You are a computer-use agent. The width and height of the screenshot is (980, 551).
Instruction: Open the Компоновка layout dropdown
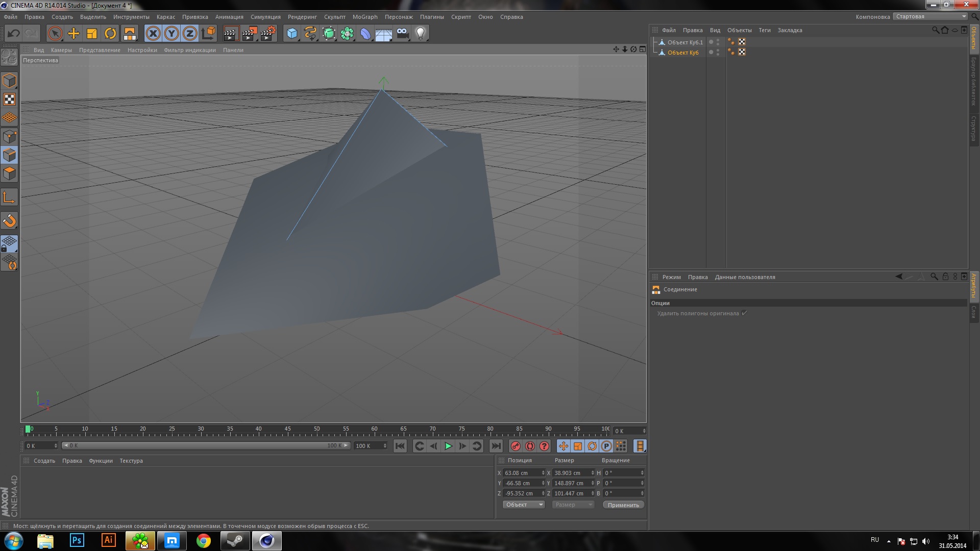(930, 16)
